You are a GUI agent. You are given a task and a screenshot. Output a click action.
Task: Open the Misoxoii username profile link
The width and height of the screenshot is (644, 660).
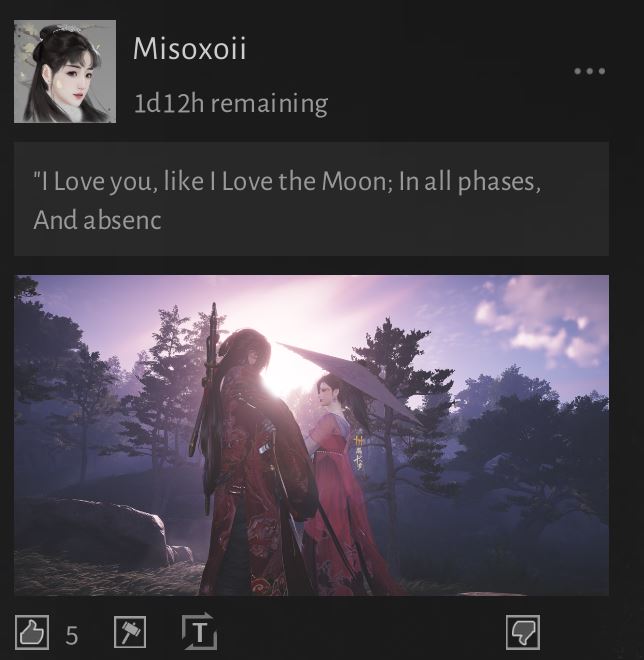click(189, 48)
